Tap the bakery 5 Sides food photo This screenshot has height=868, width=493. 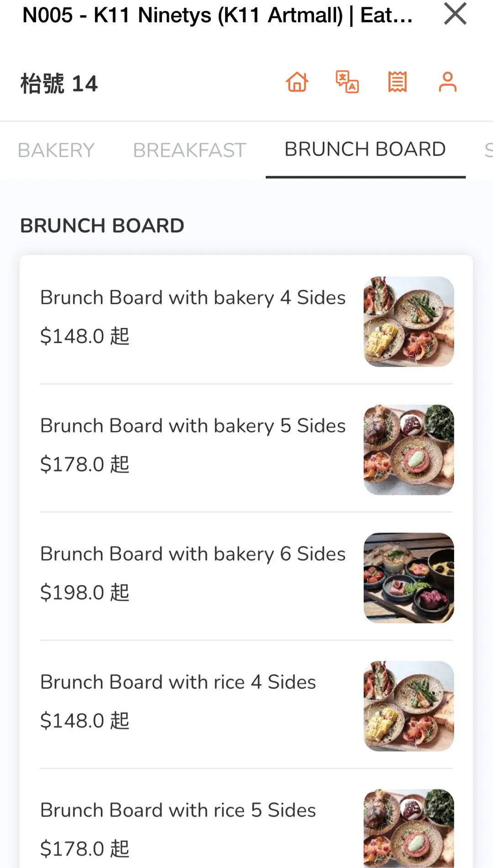(x=409, y=450)
